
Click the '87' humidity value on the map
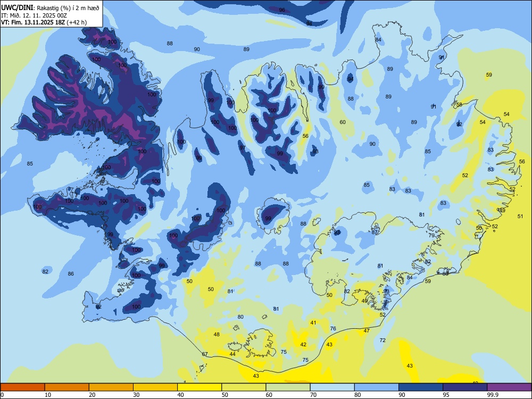(x=375, y=232)
